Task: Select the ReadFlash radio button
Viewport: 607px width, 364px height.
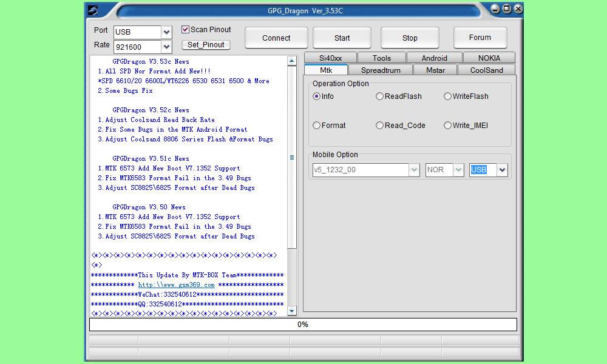Action: [380, 96]
